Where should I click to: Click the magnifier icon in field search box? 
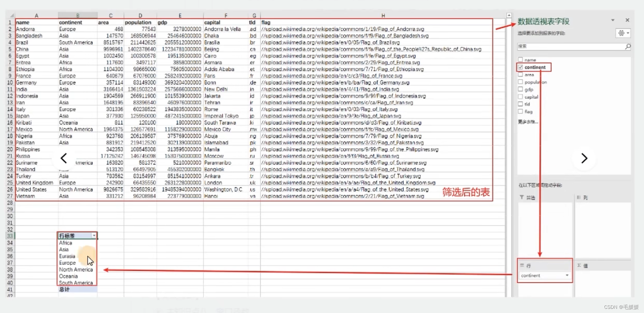point(628,46)
